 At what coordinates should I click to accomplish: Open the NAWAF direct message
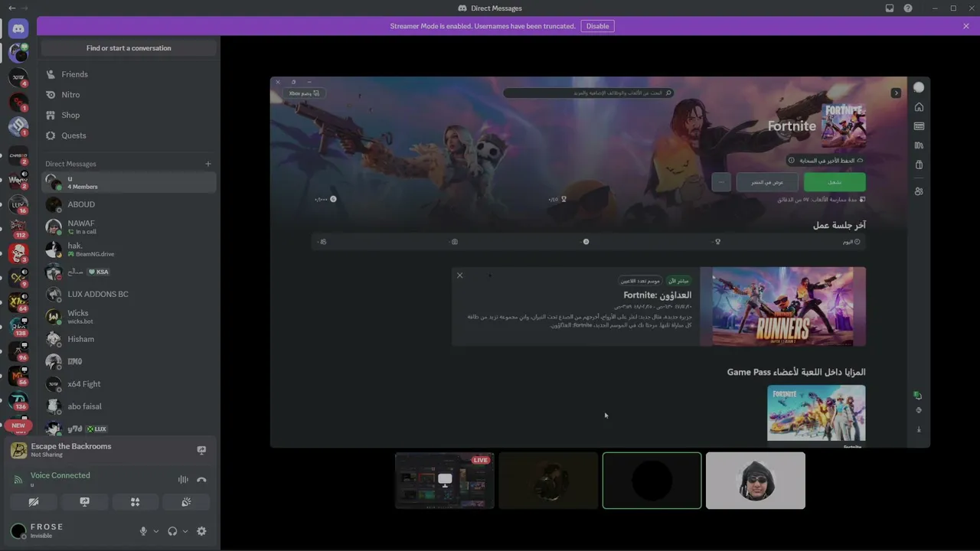[129, 227]
